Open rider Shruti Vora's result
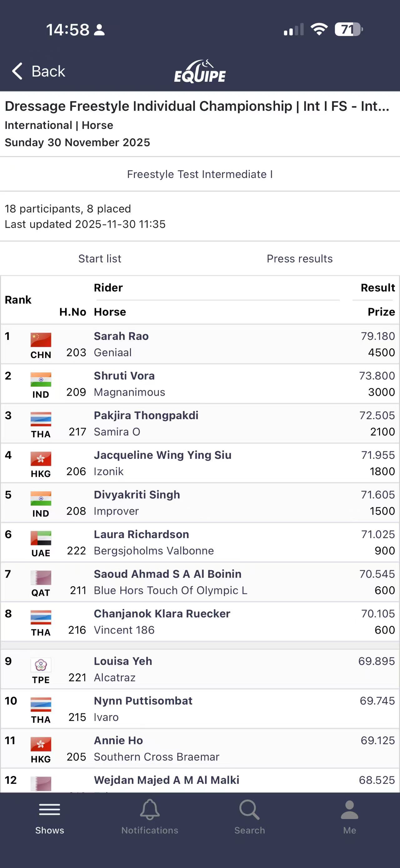The height and width of the screenshot is (868, 400). 124,376
